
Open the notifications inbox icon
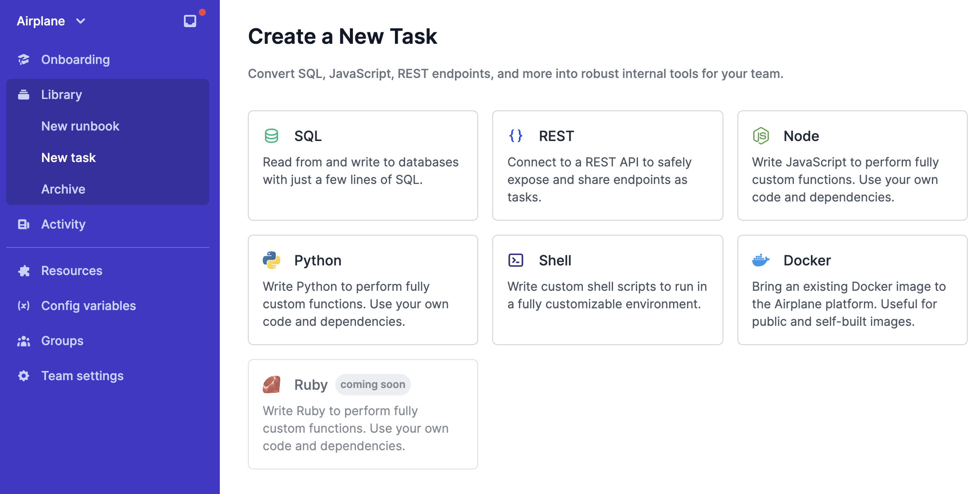coord(190,21)
